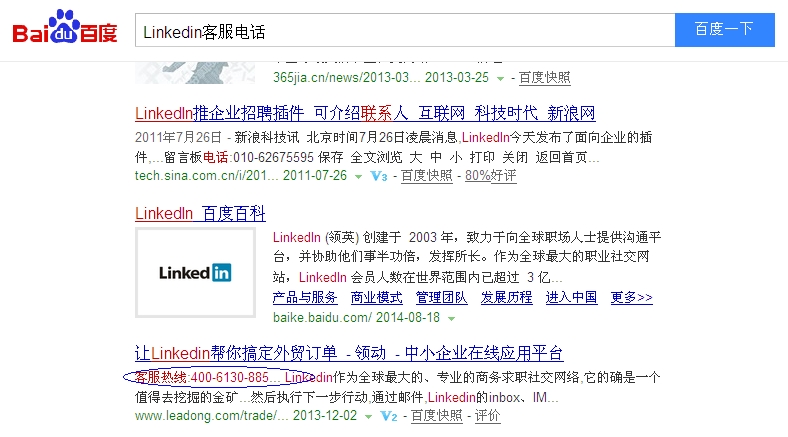This screenshot has width=788, height=437.
Task: Click the snippet text 留言板电话:010-62675595
Action: click(x=239, y=157)
